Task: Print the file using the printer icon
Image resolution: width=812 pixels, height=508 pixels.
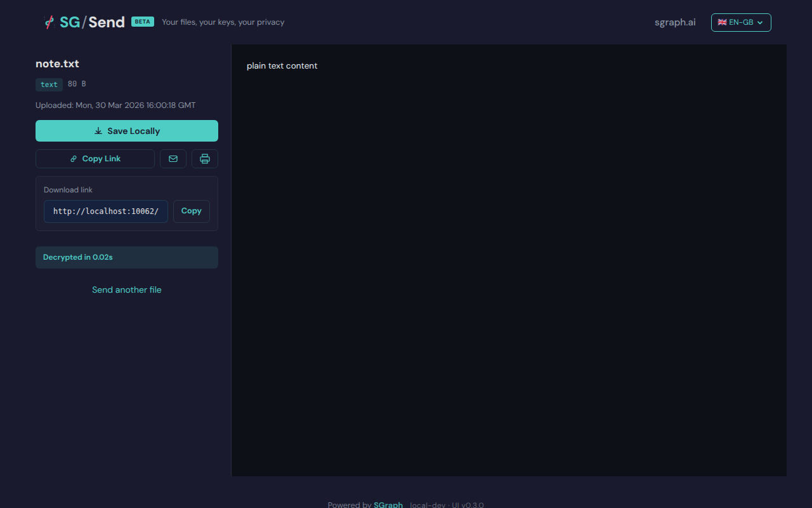Action: coord(205,159)
